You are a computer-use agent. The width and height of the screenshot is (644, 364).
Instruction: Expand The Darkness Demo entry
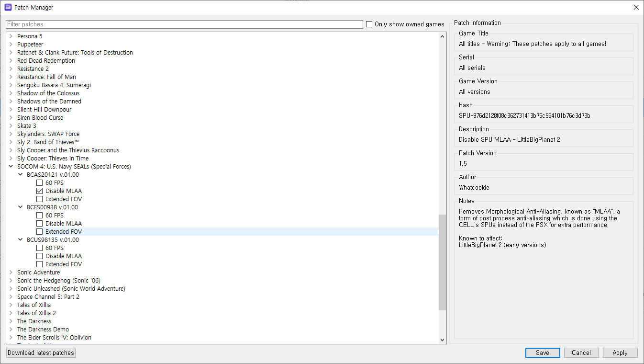pyautogui.click(x=11, y=330)
